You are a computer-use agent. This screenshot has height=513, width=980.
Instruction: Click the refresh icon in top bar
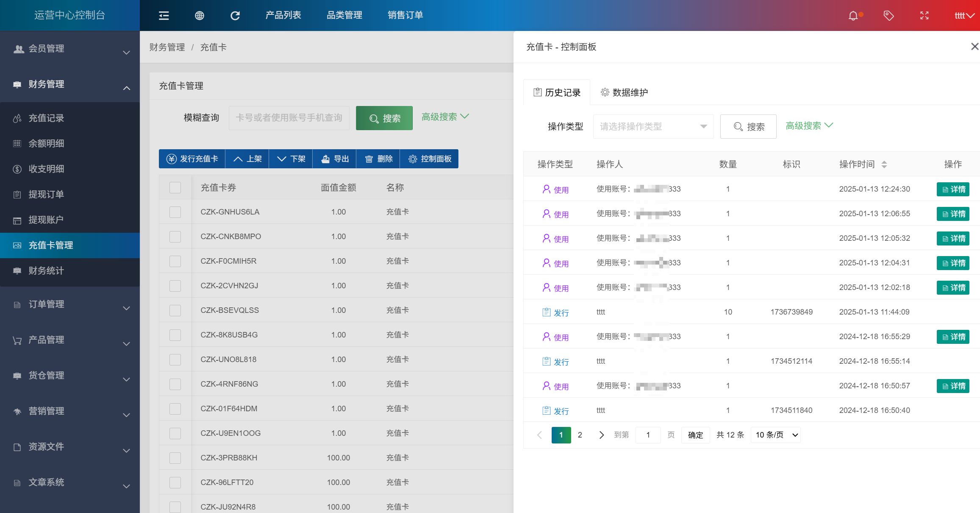[235, 16]
